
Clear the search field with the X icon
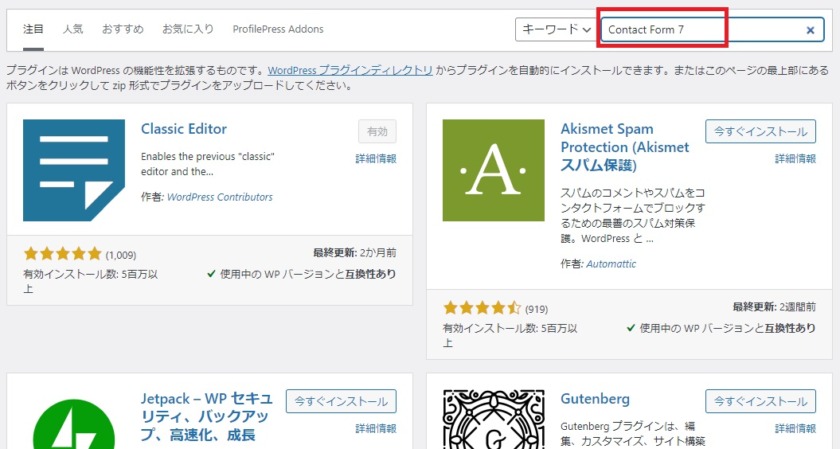[811, 30]
